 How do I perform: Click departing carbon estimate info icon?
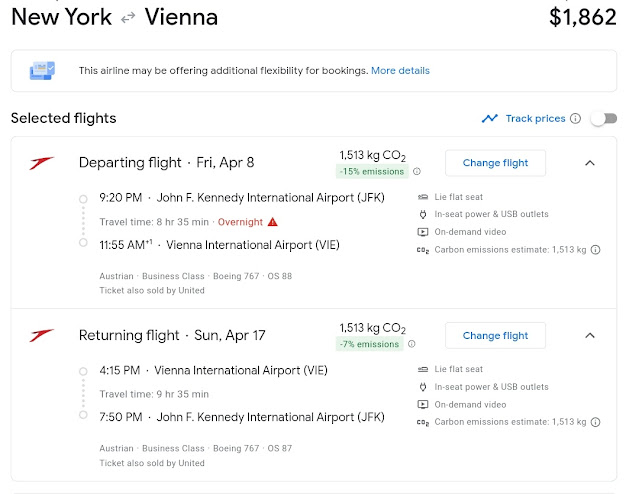coord(596,250)
